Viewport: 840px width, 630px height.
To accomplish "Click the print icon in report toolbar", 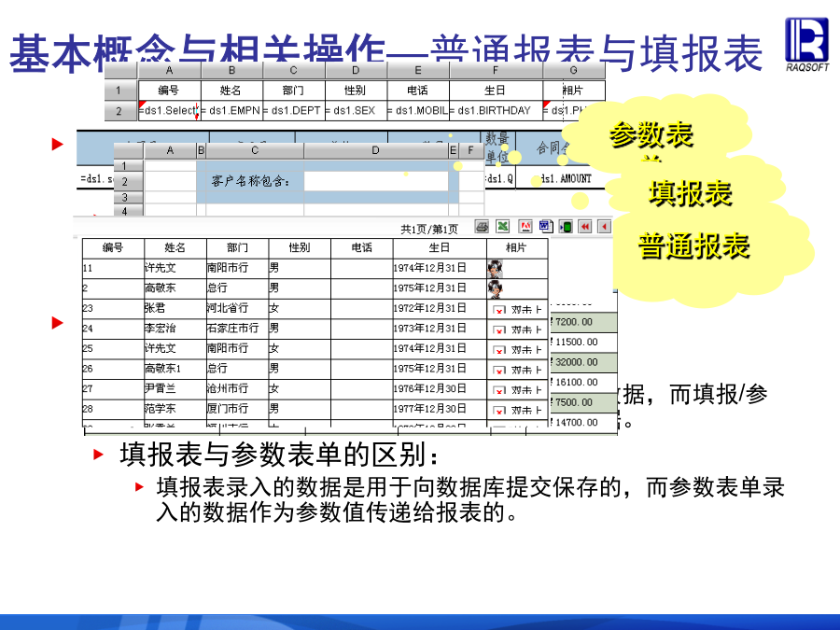I will 482,227.
